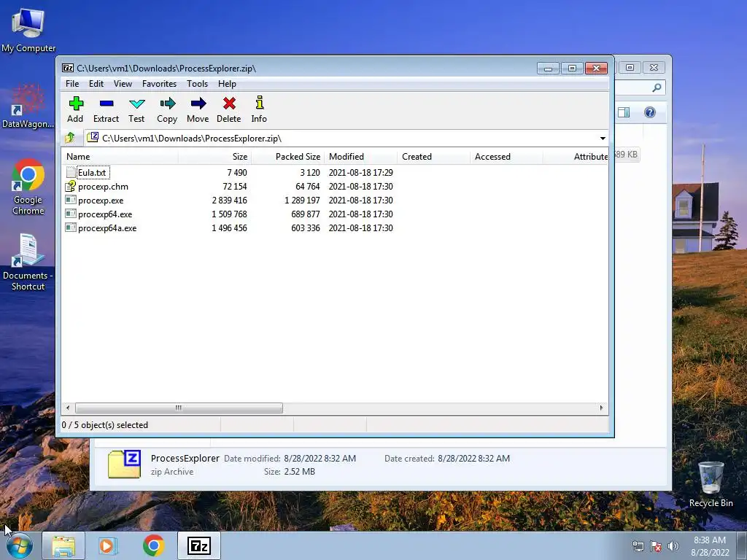Run Test on the archive
The width and height of the screenshot is (747, 560).
coord(136,104)
